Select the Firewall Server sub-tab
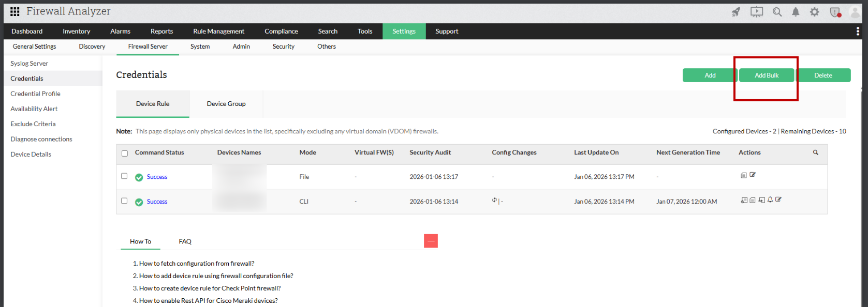Image resolution: width=868 pixels, height=307 pixels. coord(148,47)
